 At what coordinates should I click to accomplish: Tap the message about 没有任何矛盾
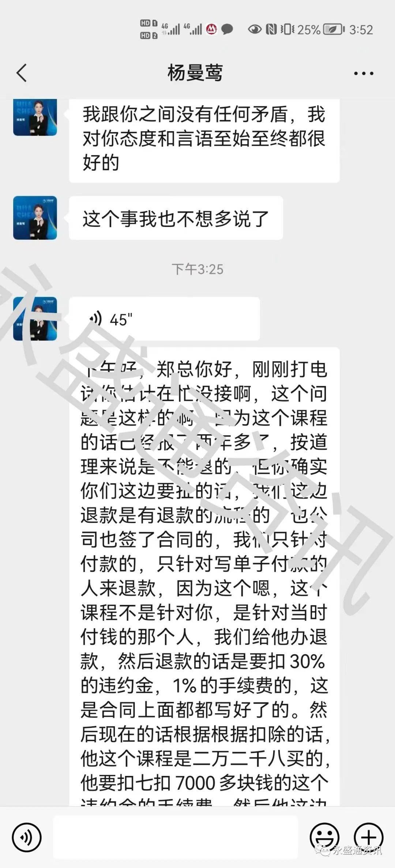point(204,141)
